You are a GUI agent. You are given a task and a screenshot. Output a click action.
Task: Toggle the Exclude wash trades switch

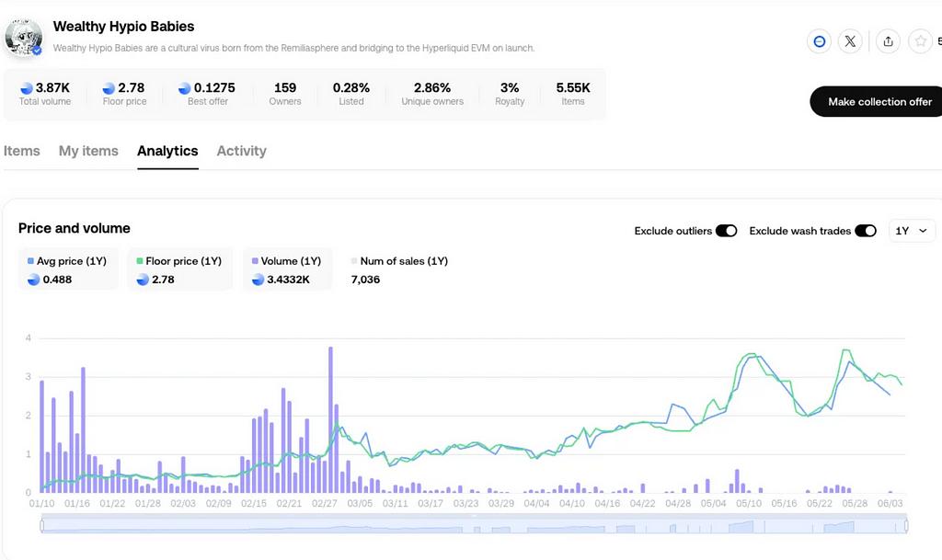[866, 231]
